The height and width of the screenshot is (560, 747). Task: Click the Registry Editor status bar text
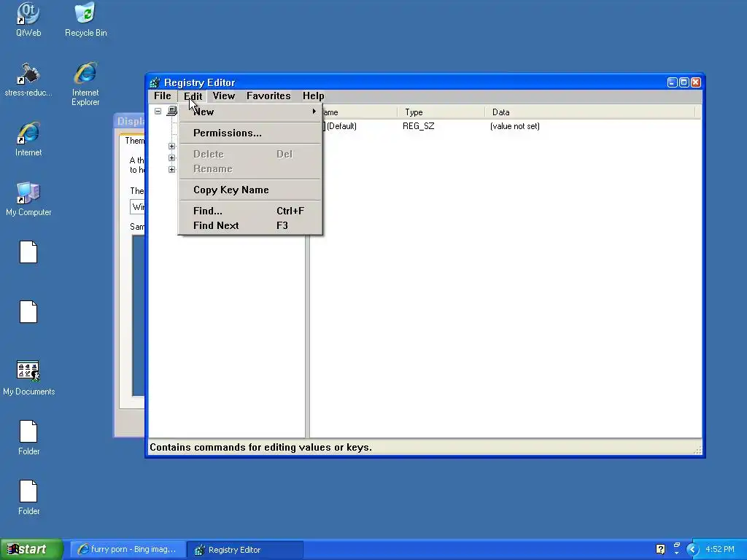click(x=260, y=447)
